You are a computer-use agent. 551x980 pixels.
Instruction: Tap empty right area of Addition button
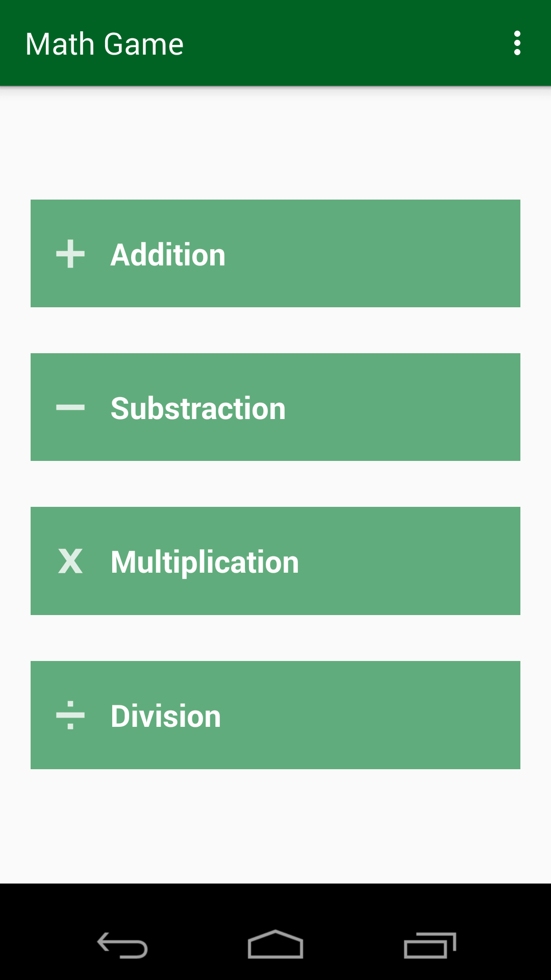408,254
